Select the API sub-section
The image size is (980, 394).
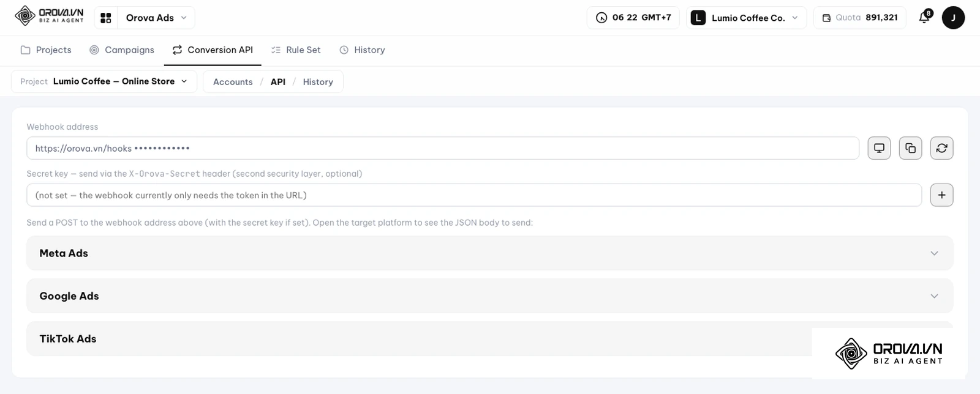tap(278, 82)
